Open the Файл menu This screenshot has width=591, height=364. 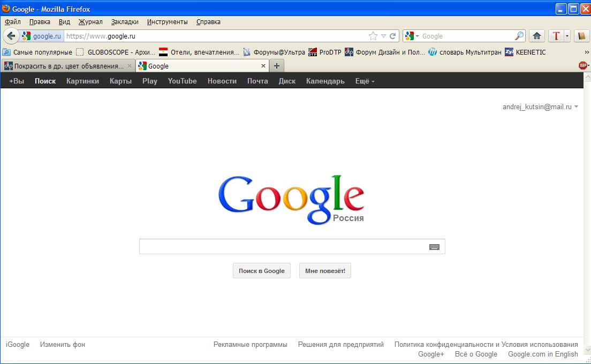12,22
